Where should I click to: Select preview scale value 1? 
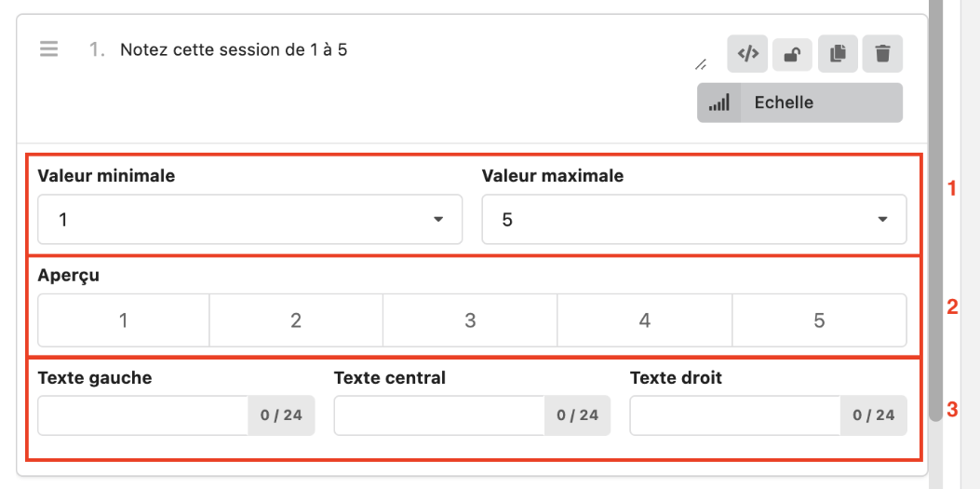(x=123, y=320)
